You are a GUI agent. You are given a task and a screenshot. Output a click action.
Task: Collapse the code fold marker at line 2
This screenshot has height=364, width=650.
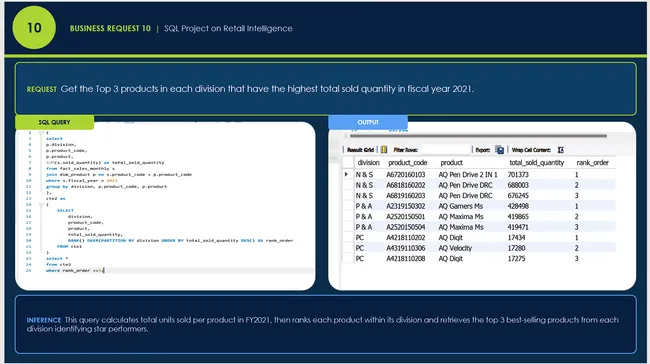tap(41, 133)
